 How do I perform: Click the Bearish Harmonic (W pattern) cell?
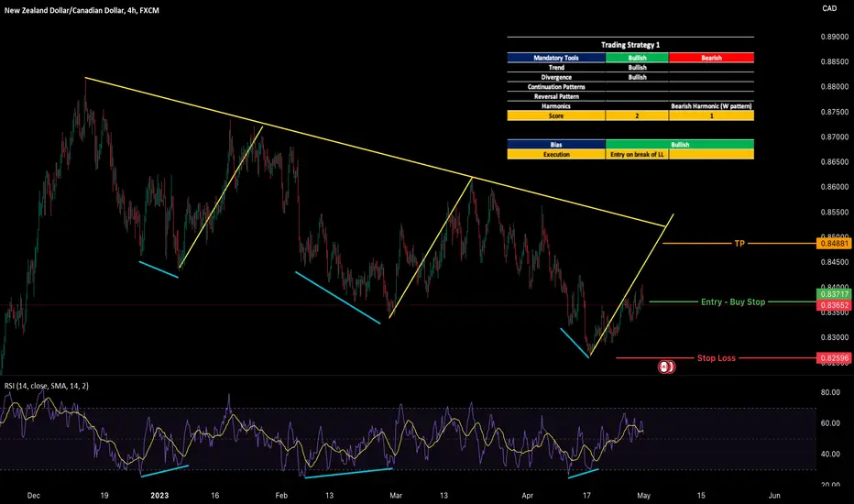point(711,106)
